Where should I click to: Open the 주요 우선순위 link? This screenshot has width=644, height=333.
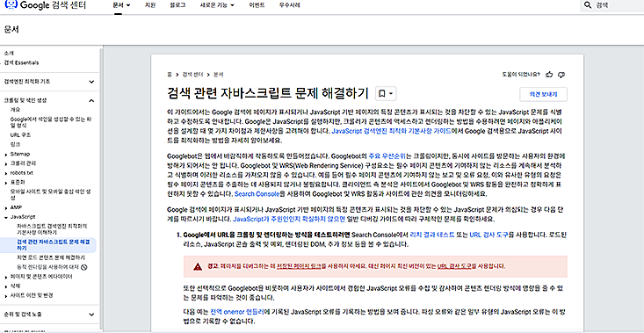pos(387,156)
